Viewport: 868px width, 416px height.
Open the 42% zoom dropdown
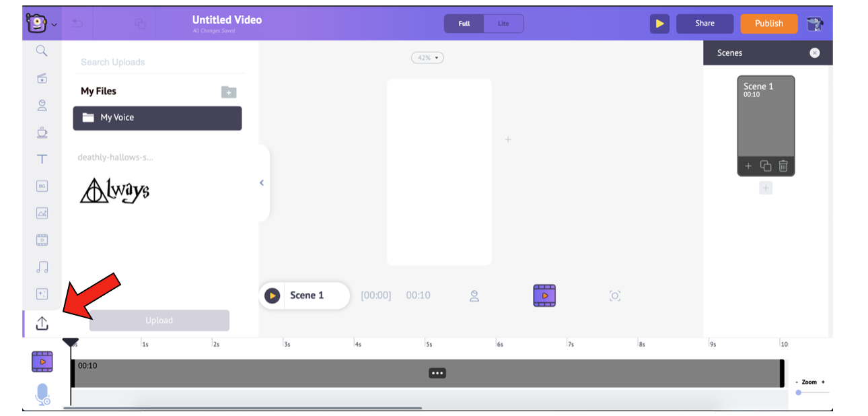427,58
